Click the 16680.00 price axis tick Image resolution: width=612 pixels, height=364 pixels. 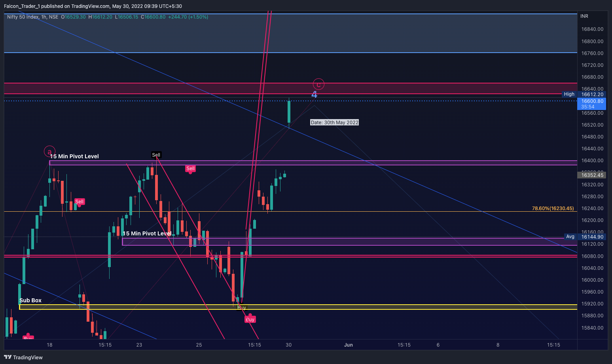click(592, 77)
